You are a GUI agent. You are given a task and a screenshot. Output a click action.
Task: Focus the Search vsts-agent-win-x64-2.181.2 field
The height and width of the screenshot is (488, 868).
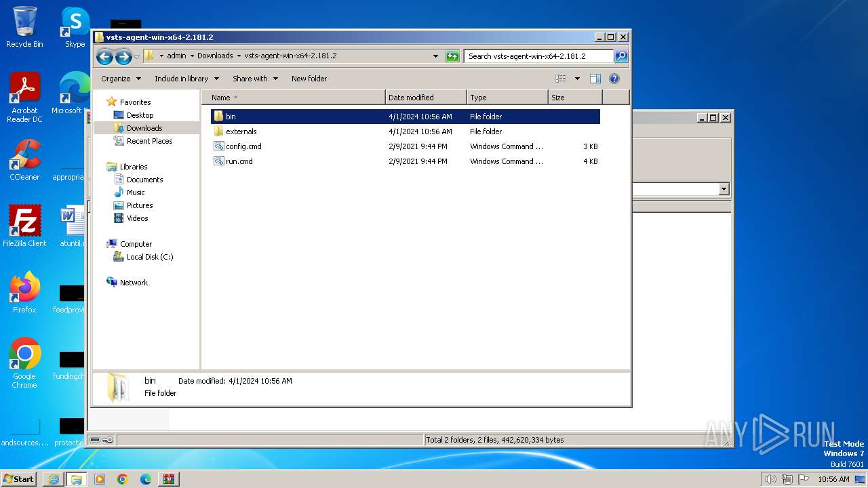click(x=539, y=56)
